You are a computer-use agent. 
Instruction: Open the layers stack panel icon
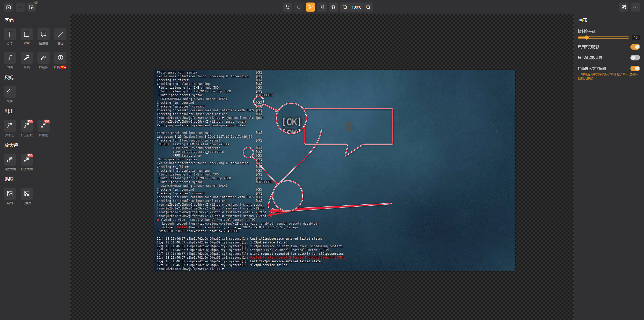coord(333,7)
